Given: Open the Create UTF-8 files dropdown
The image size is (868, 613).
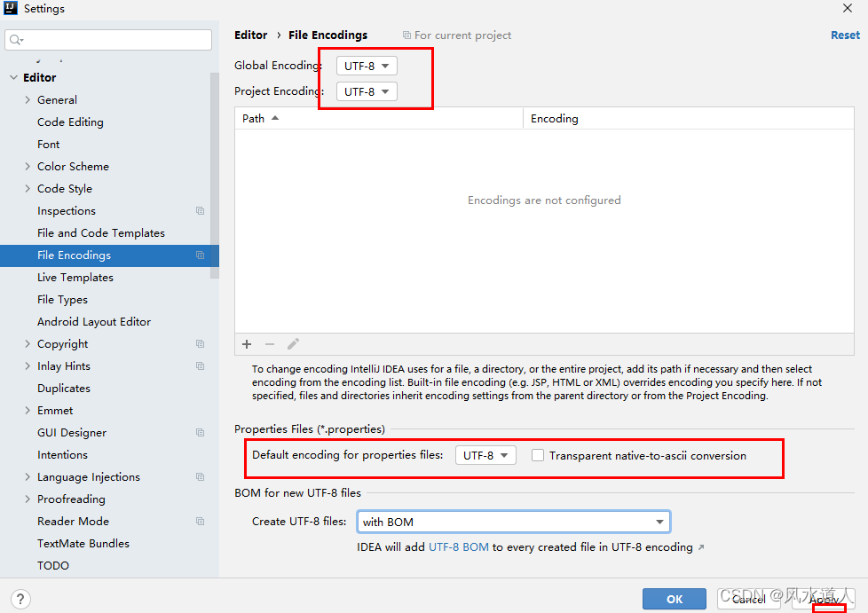Looking at the screenshot, I should [513, 522].
